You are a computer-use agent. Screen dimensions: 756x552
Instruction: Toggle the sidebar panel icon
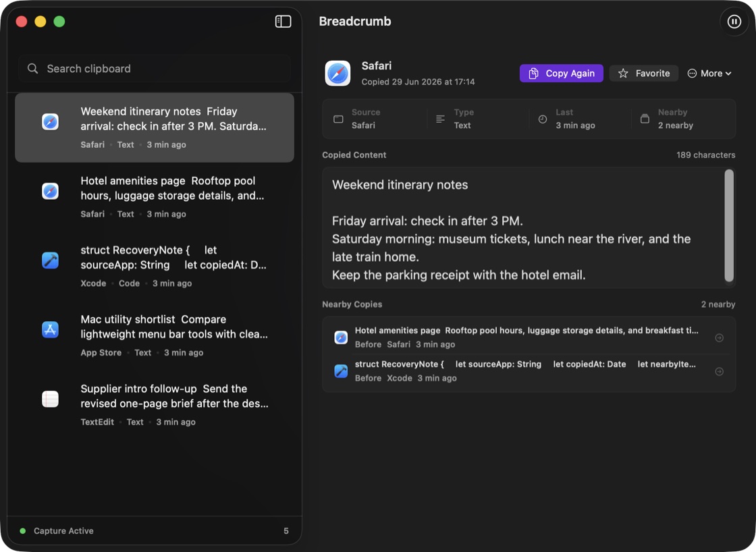[x=283, y=21]
